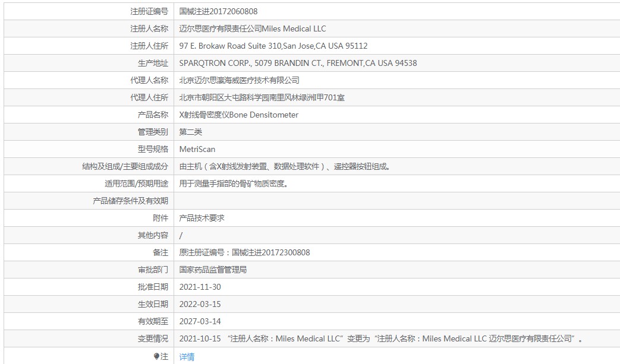This screenshot has height=364, width=620.
Task: Click the 附件 field label
Action: click(160, 218)
